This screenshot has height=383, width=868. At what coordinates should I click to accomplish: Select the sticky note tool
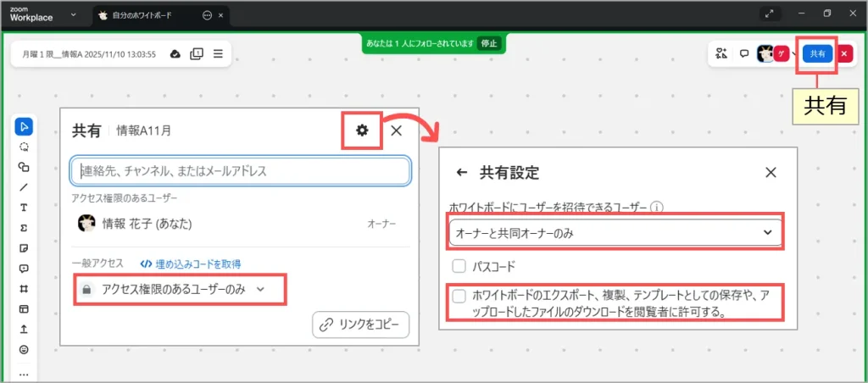point(24,247)
